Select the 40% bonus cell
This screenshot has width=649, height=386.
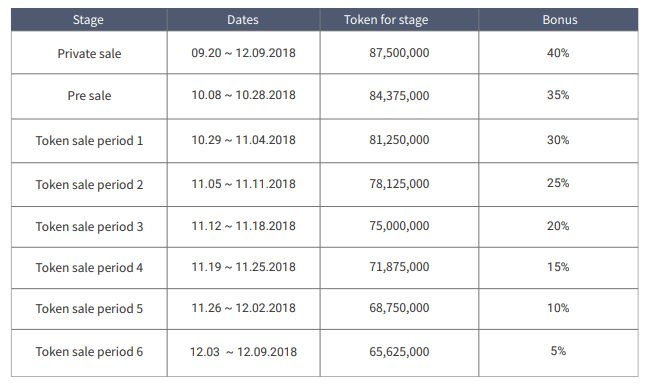point(558,53)
